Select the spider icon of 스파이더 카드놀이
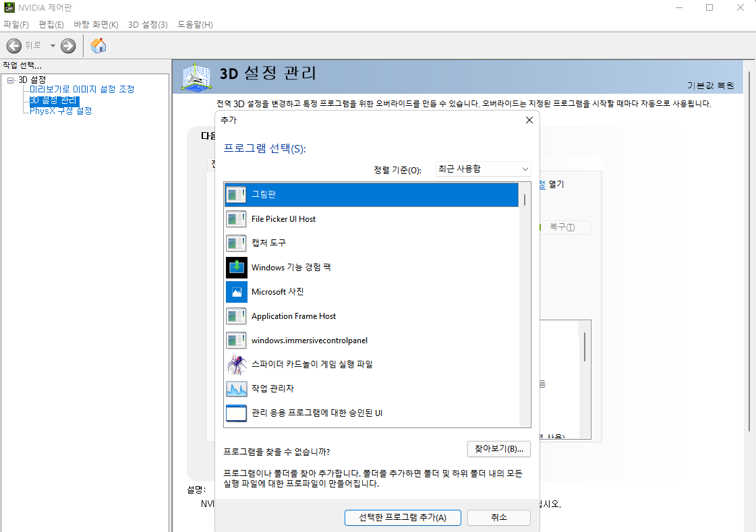The height and width of the screenshot is (532, 756). point(236,364)
